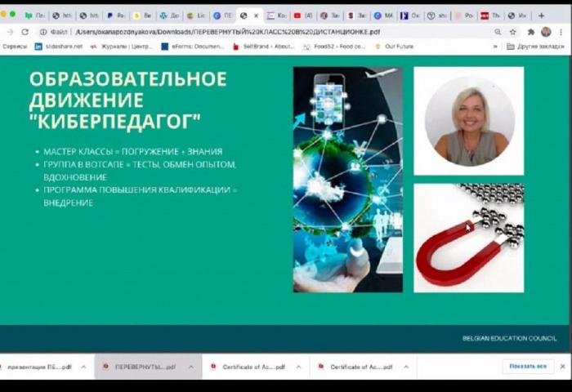This screenshot has width=572, height=392.
Task: Reload the page with the refresh icon
Action: (x=25, y=32)
